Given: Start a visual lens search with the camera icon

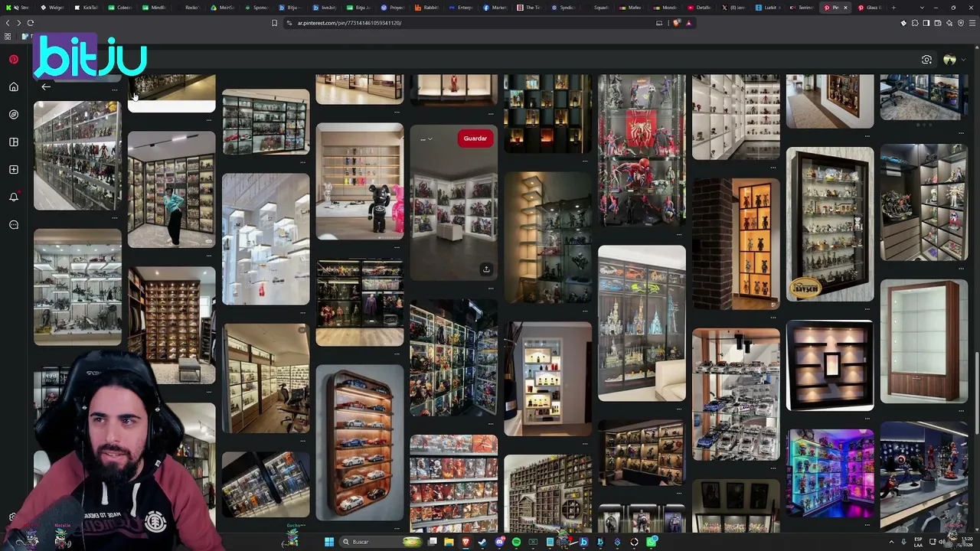Looking at the screenshot, I should tap(926, 60).
